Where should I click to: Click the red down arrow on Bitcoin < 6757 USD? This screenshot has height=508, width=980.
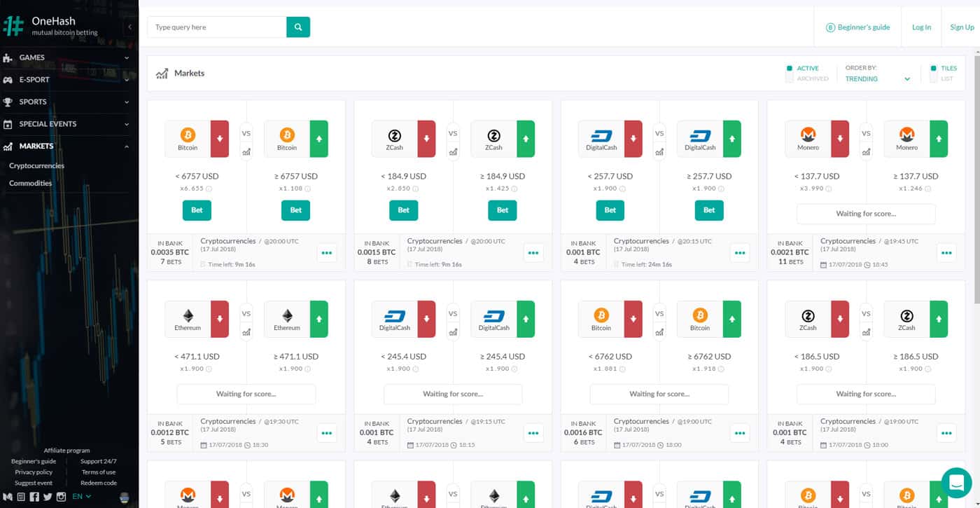point(220,139)
